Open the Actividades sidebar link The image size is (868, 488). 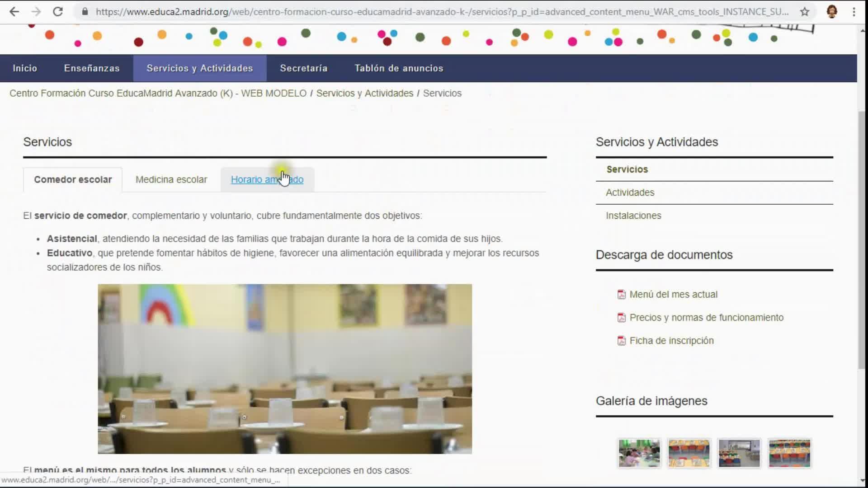(x=630, y=192)
